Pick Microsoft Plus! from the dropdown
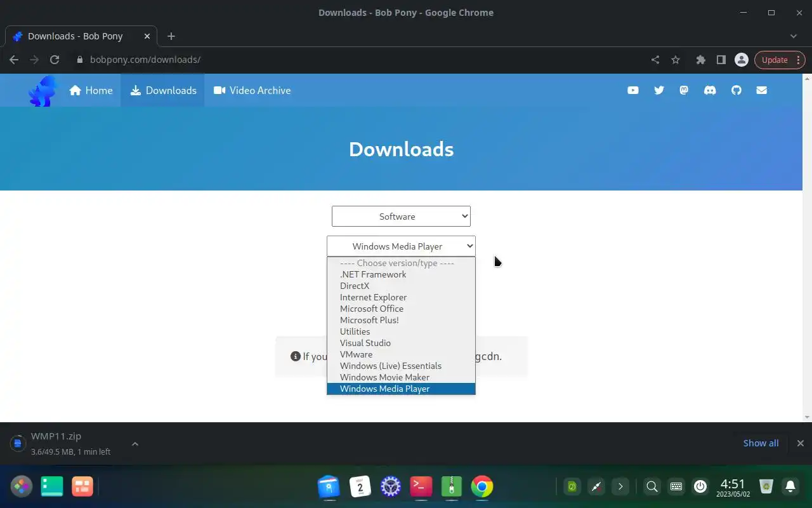 pyautogui.click(x=401, y=320)
